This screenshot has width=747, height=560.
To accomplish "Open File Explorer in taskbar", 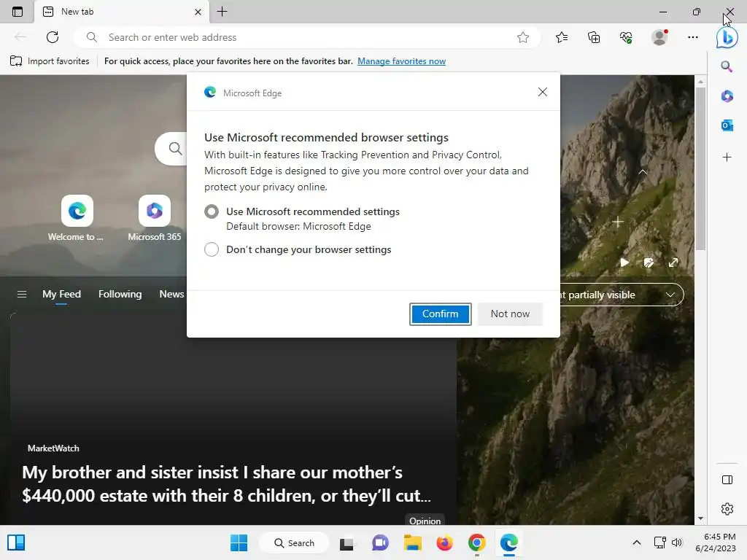I will tap(413, 542).
